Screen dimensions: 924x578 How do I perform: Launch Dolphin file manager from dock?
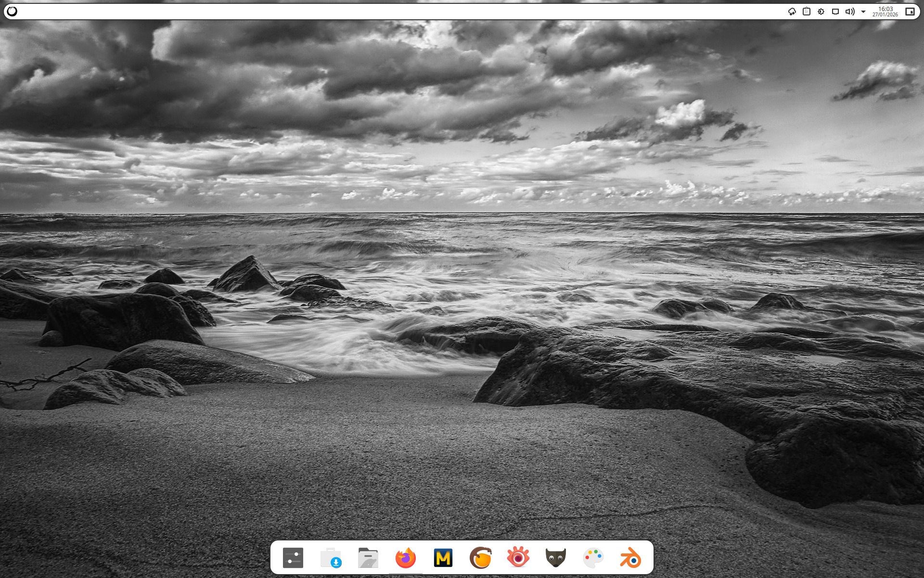point(368,558)
